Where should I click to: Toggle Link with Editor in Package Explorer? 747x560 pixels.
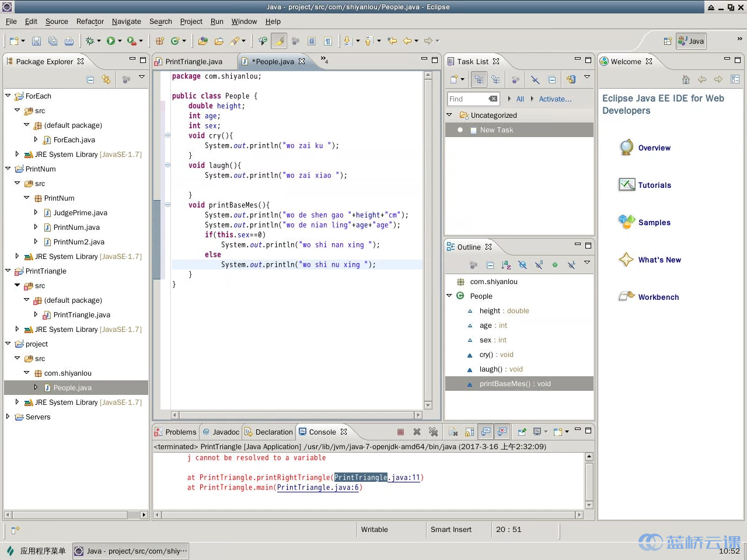pyautogui.click(x=106, y=79)
